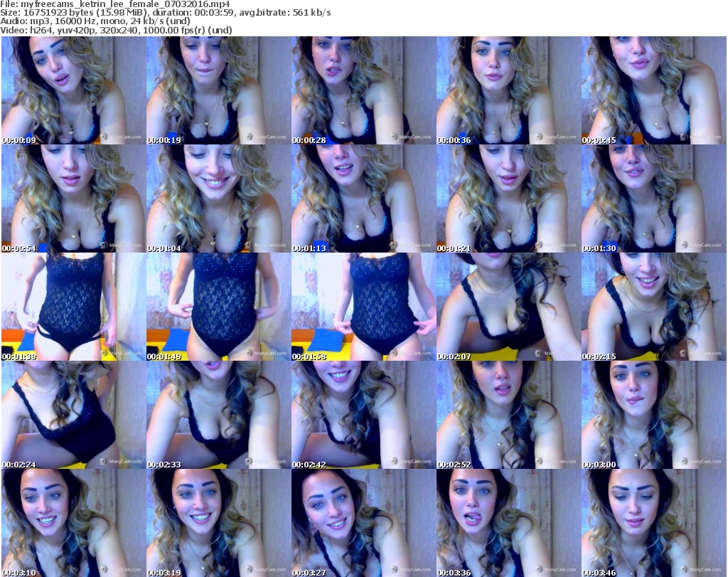The width and height of the screenshot is (728, 577).
Task: Select the frame stamped 00:03:27
Action: (363, 523)
